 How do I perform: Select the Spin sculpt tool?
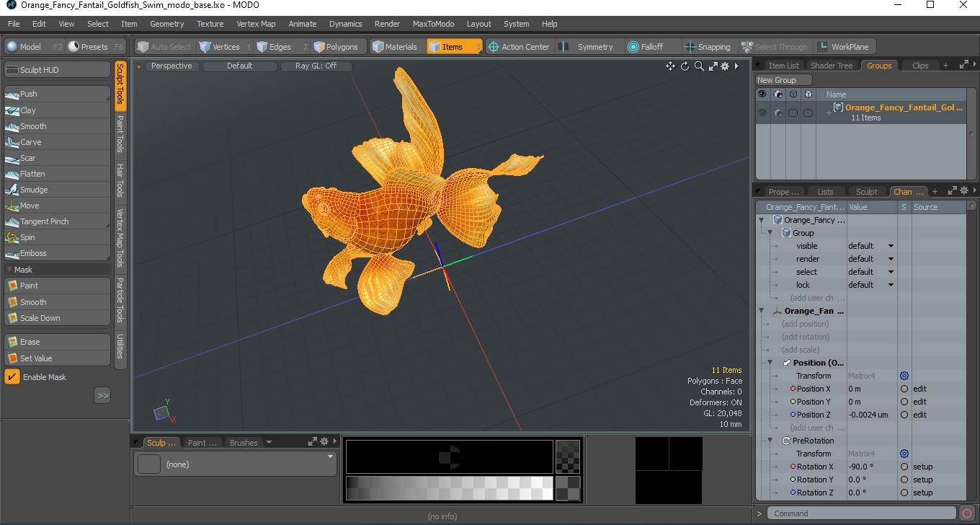(x=57, y=237)
